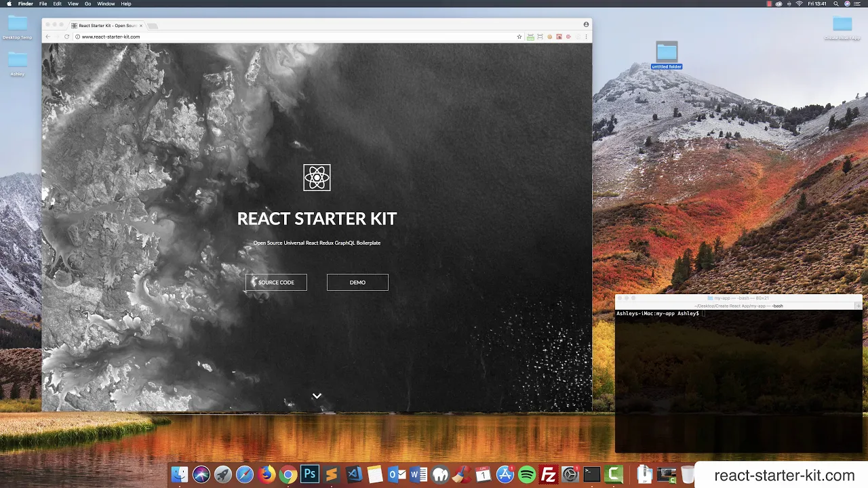Select the Create React App desktop folder
Image resolution: width=868 pixels, height=488 pixels.
(x=842, y=28)
